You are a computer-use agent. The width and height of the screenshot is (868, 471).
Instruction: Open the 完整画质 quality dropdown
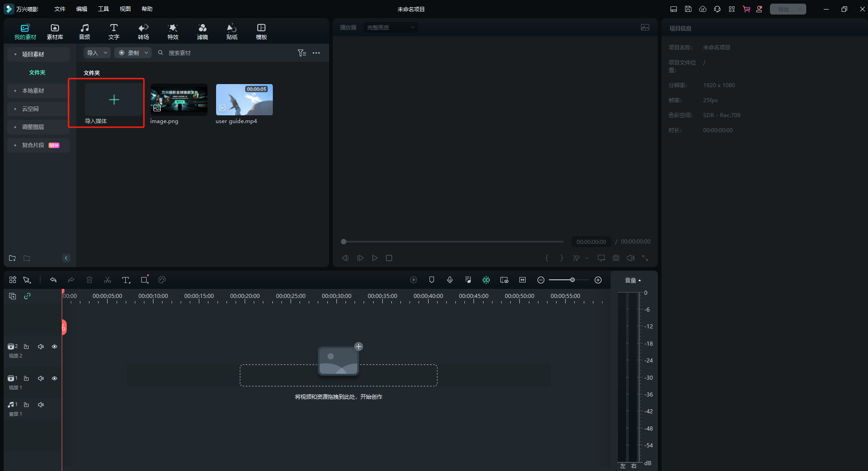click(390, 28)
